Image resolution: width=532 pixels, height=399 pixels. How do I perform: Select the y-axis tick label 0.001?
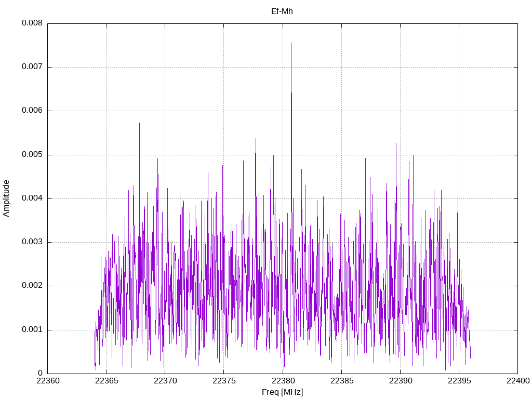pos(32,329)
